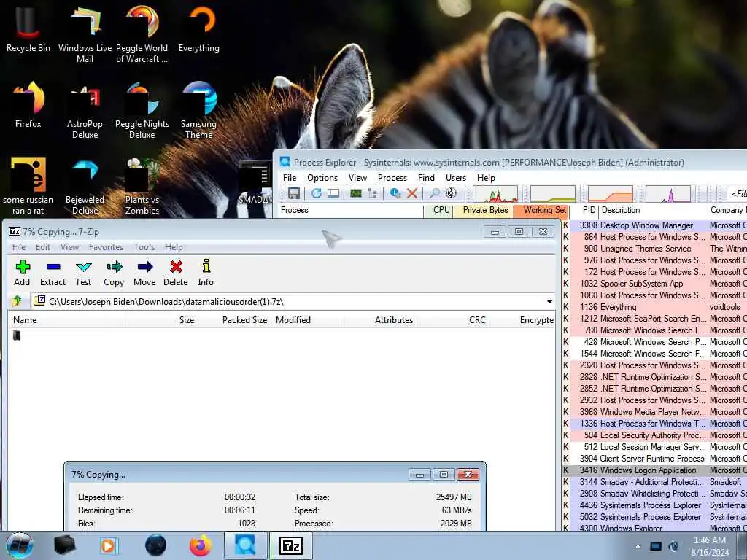Select 'Client Server Runtime Process' row
The image size is (747, 560).
pyautogui.click(x=654, y=459)
